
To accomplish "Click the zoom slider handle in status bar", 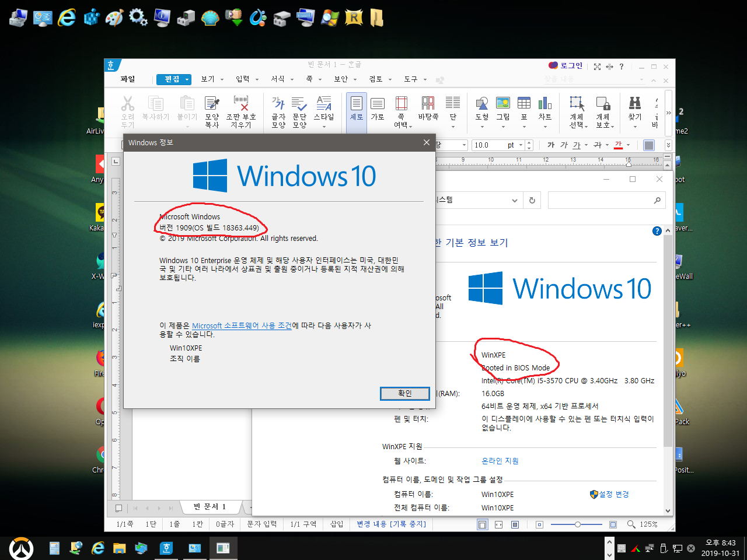I will [578, 524].
